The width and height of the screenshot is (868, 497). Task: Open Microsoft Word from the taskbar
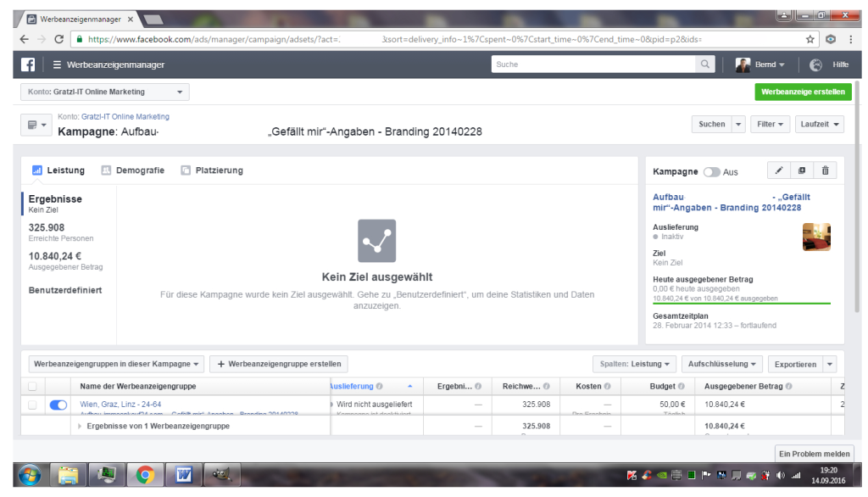pos(183,476)
